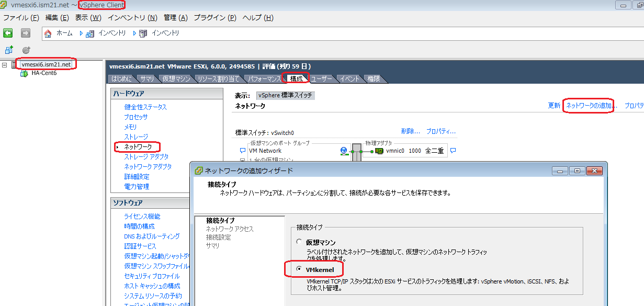Click the HA-Cent6 virtual machine icon
Image resolution: width=644 pixels, height=306 pixels.
click(24, 73)
